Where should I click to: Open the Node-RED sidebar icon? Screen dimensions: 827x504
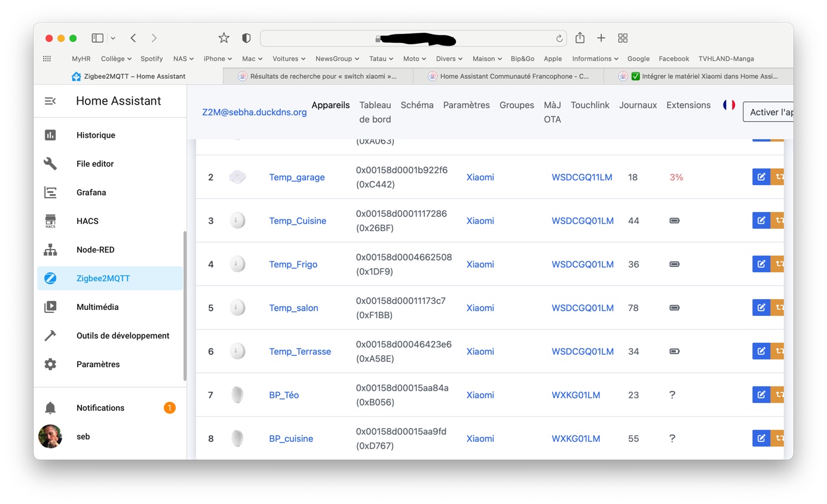point(50,250)
